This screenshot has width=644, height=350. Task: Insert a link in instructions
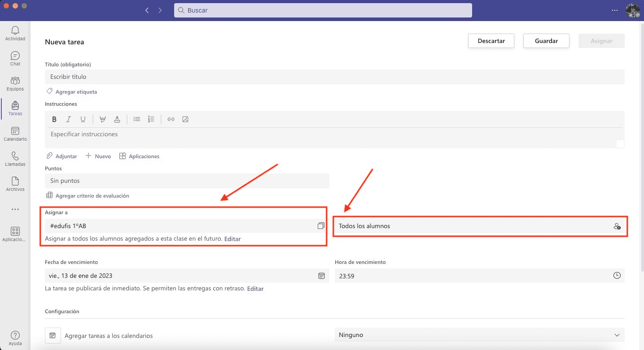[x=171, y=119]
